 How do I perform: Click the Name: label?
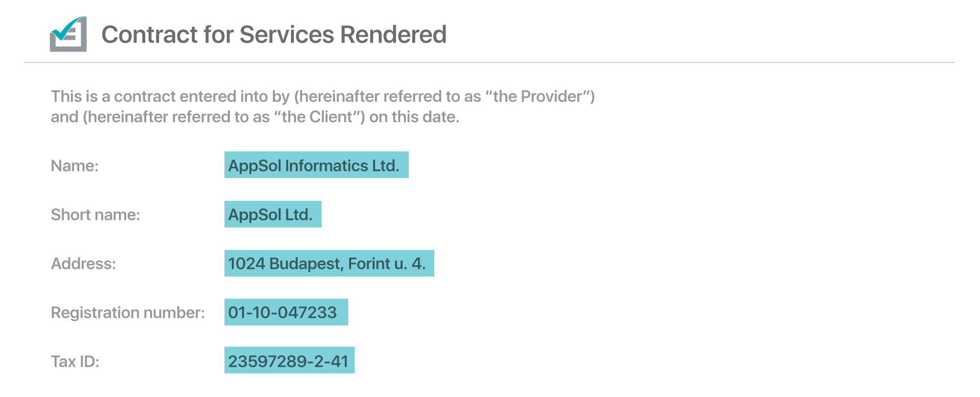(75, 166)
